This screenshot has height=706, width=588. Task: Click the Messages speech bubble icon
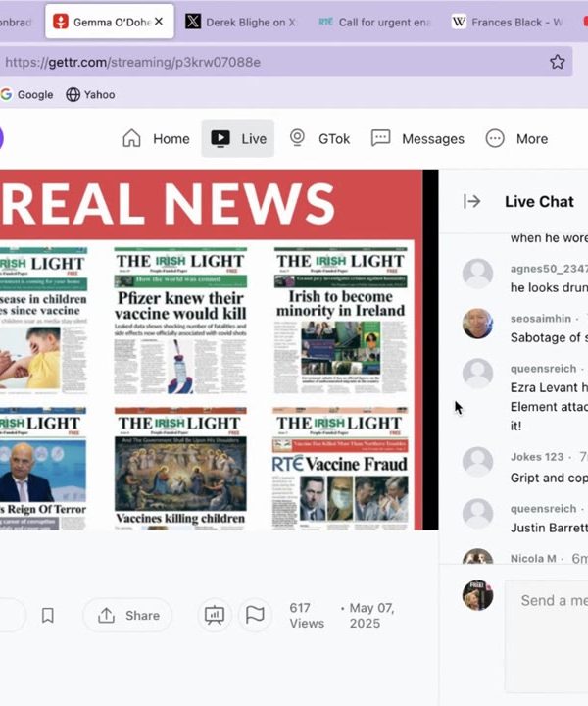380,138
